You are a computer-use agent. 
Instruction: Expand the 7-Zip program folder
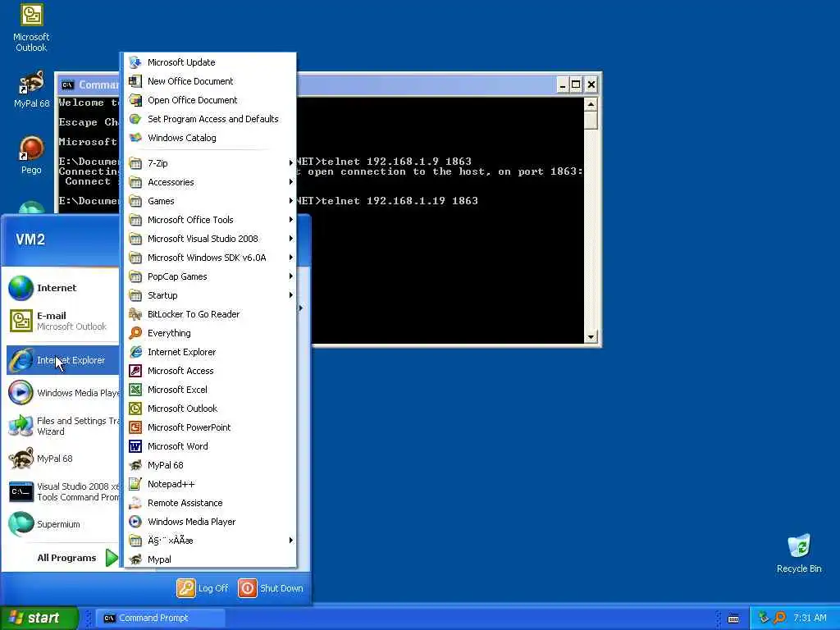210,163
